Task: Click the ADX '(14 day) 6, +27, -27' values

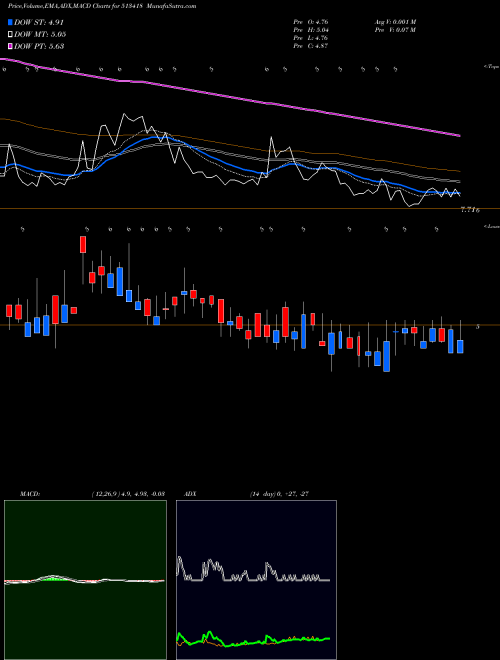Action: click(x=279, y=494)
